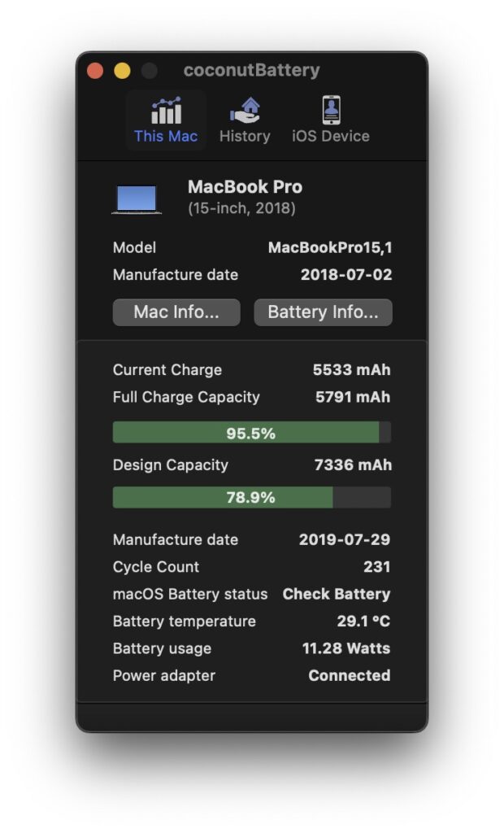Viewport: 504px width, 833px height.
Task: Click the iPhone outline icon above iOS Device
Action: click(330, 107)
